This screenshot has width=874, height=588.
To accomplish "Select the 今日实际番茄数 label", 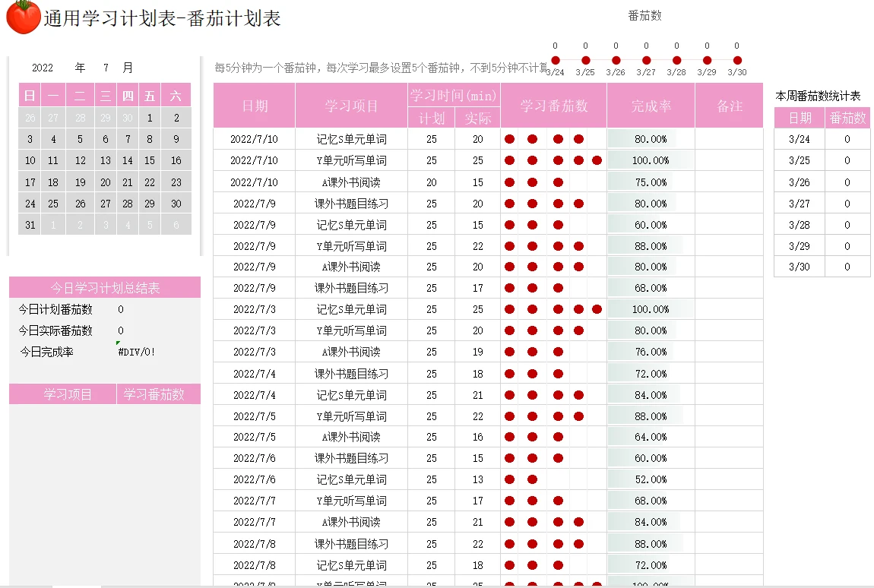I will click(x=55, y=330).
